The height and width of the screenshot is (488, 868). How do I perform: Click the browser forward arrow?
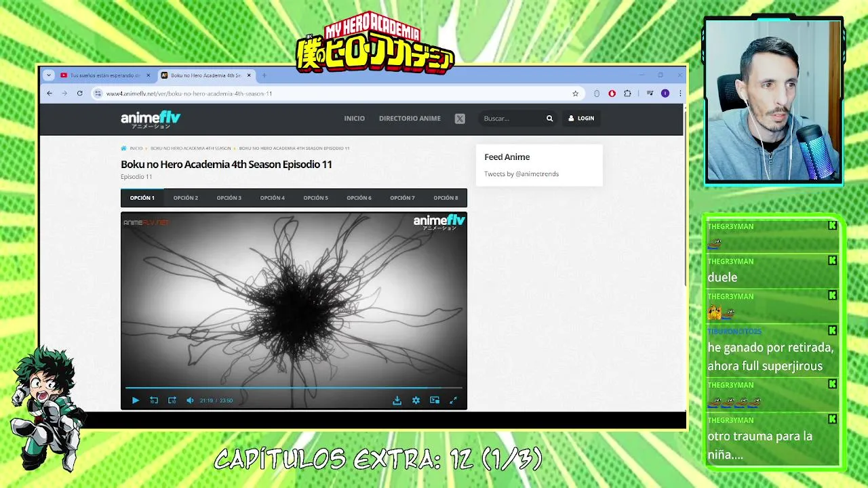point(64,94)
